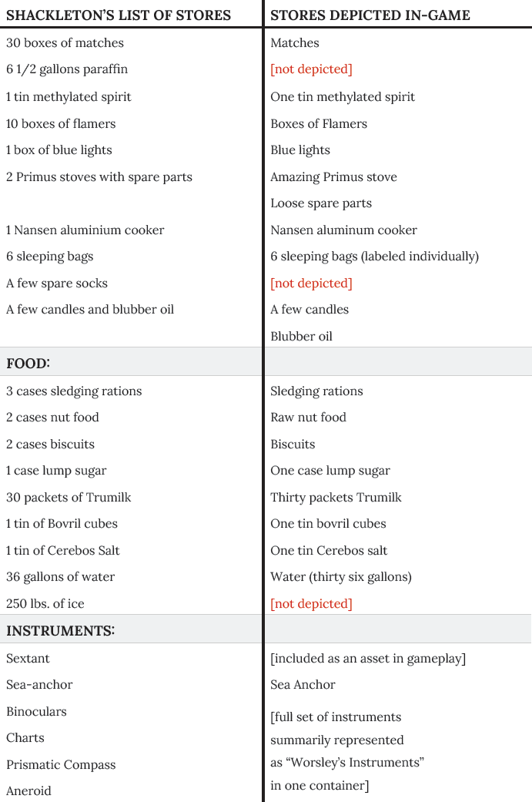Click "[included as an asset in gameplay]" note
This screenshot has height=802, width=532.
click(368, 659)
